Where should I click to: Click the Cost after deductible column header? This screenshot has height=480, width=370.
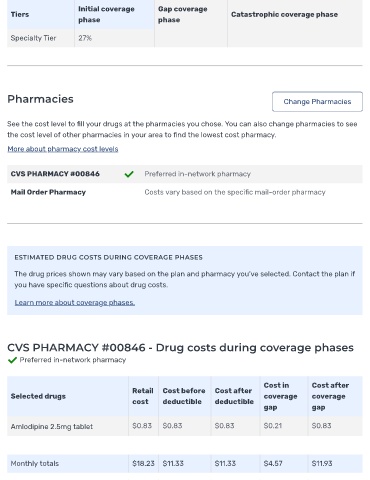(235, 396)
